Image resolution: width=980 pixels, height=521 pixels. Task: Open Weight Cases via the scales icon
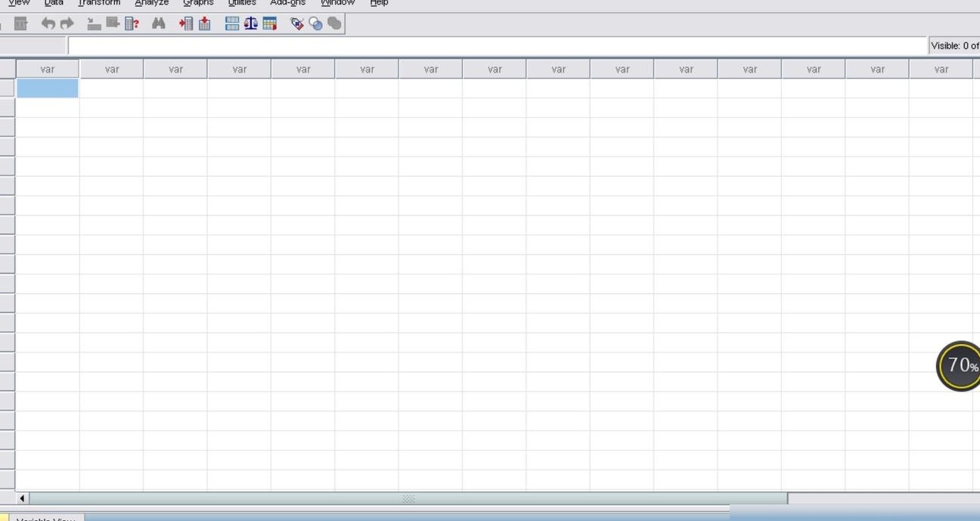click(251, 23)
